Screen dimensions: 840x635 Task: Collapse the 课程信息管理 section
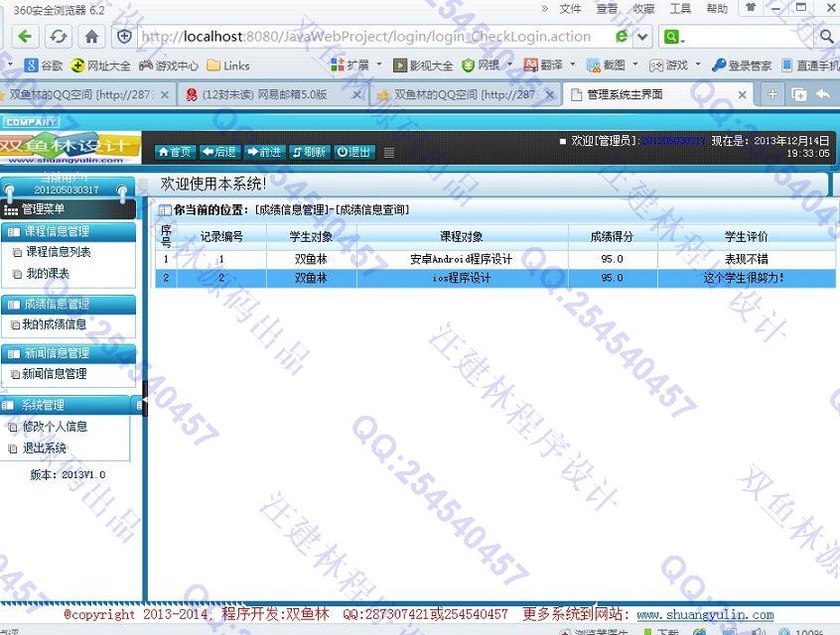[69, 231]
